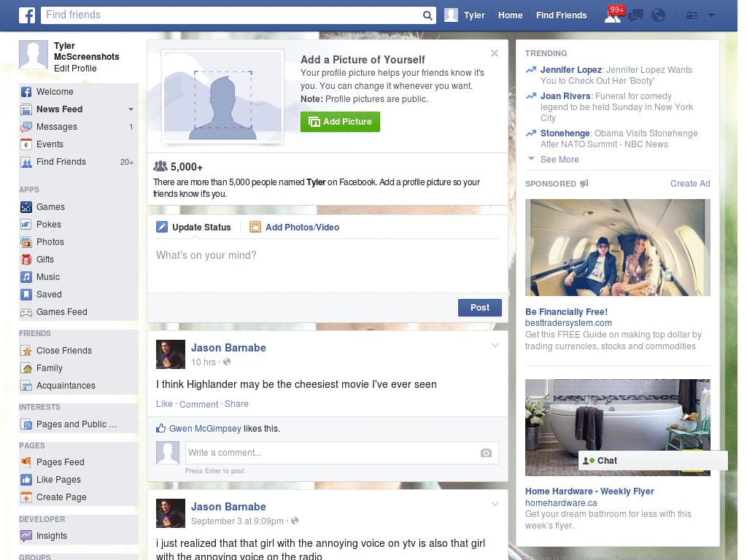
Task: Click Comment on the Highlander post
Action: click(198, 404)
